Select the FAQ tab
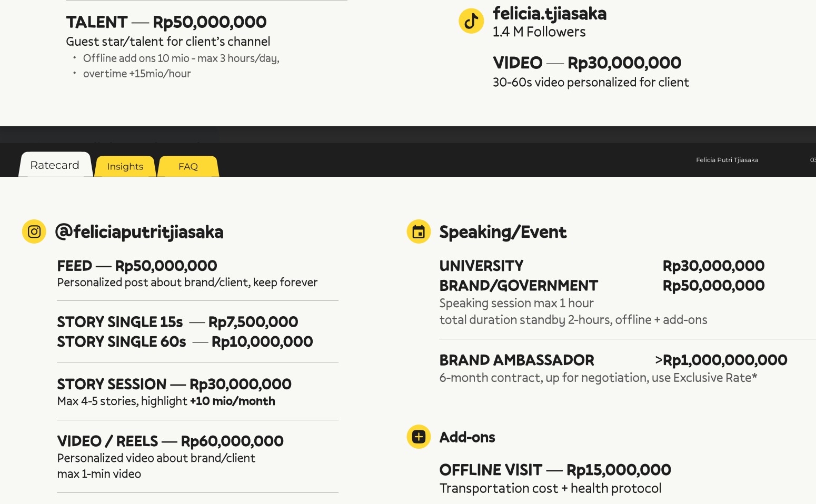This screenshot has width=816, height=504. point(188,167)
